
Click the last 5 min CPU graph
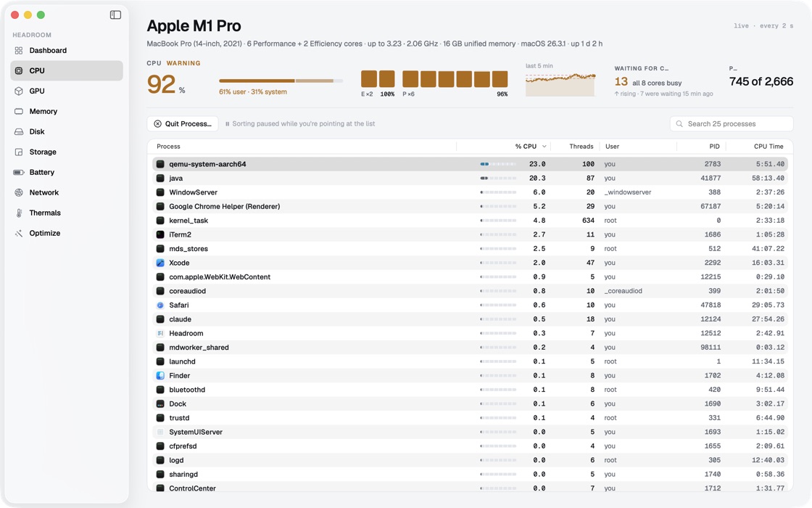coord(560,83)
